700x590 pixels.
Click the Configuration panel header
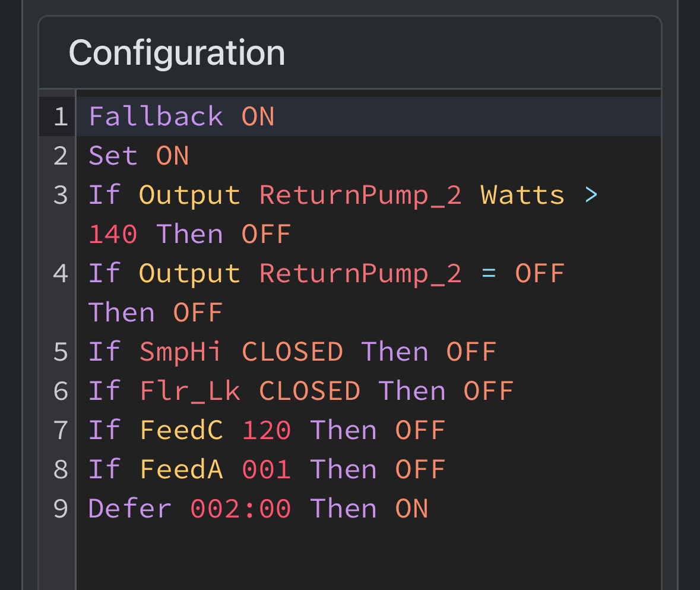(x=350, y=53)
